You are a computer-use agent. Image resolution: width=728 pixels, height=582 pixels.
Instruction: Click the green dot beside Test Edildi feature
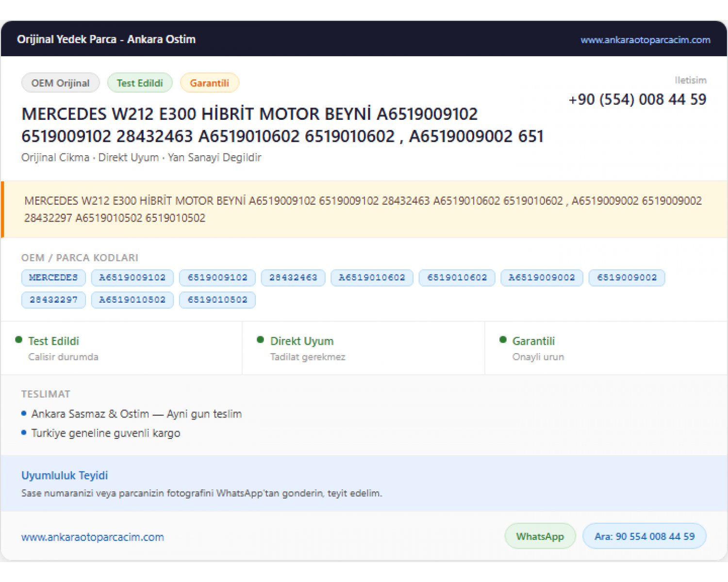tap(18, 340)
